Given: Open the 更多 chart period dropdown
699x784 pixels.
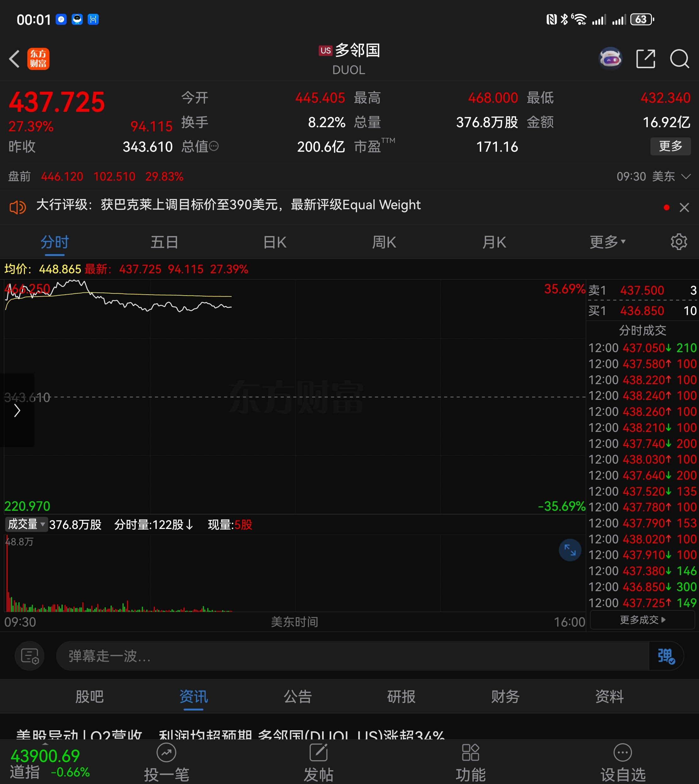Looking at the screenshot, I should 608,242.
